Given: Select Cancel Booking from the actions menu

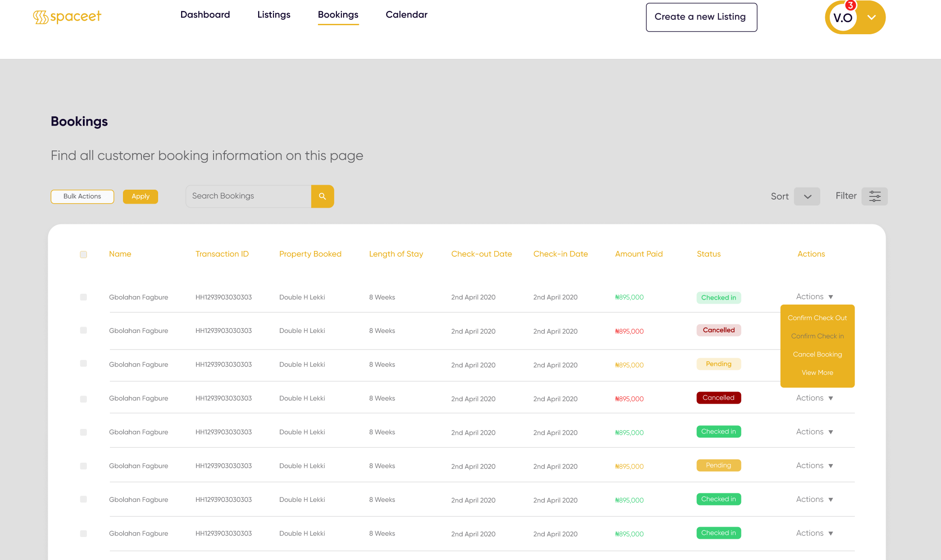Looking at the screenshot, I should coord(817,354).
